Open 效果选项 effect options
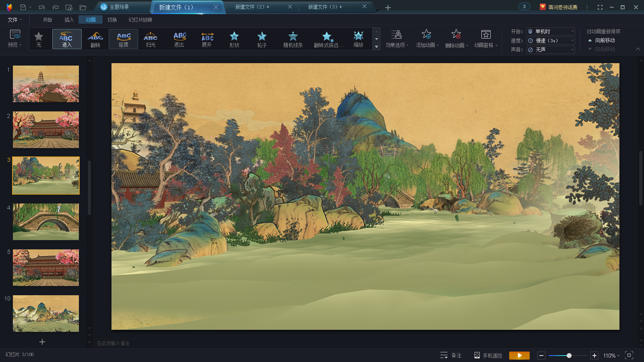 click(x=397, y=39)
